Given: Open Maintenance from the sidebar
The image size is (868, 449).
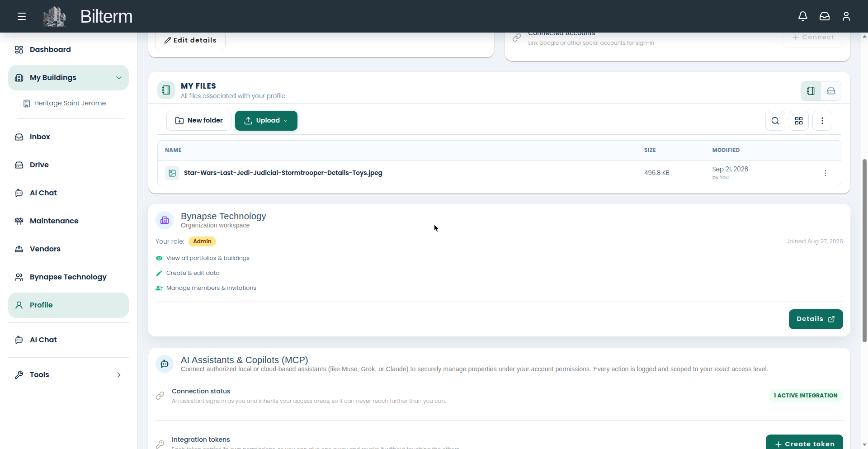Looking at the screenshot, I should tap(68, 221).
